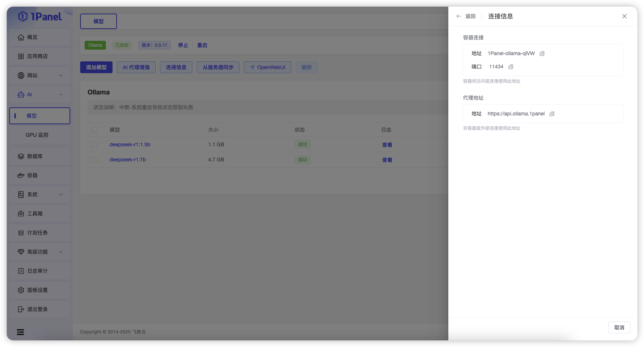Select the 模型 tab at top
Image resolution: width=644 pixels, height=347 pixels.
(x=99, y=21)
